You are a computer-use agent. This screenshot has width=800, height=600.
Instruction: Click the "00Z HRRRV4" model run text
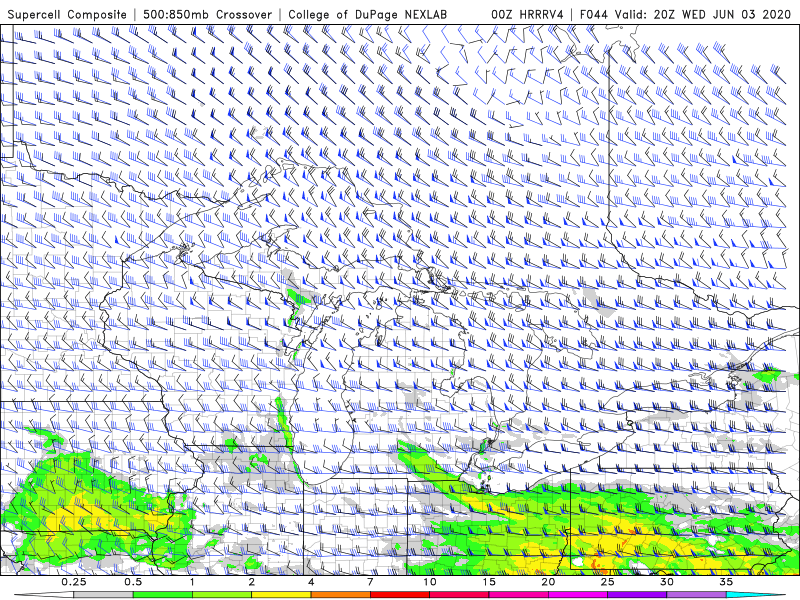[x=527, y=14]
